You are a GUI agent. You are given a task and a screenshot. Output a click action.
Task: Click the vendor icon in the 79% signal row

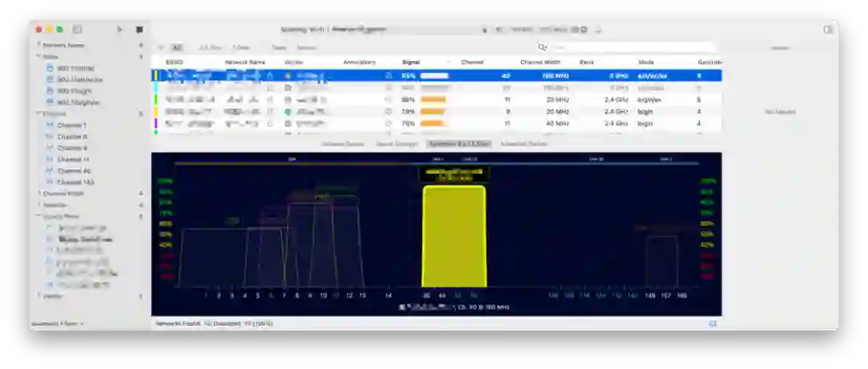click(x=288, y=112)
